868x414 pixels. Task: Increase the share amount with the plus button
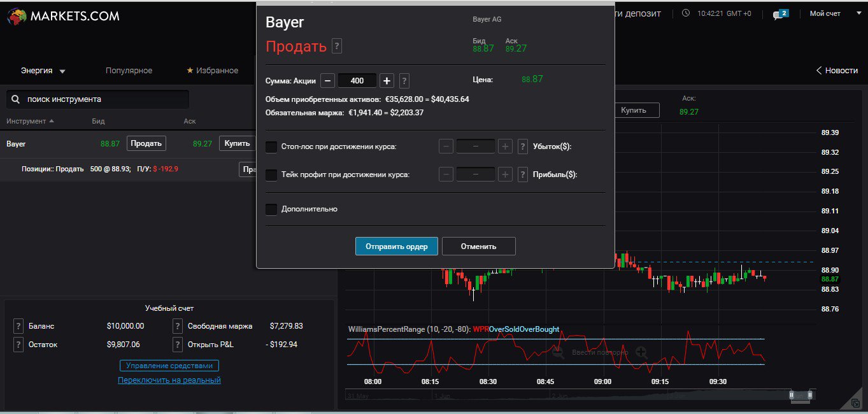[x=387, y=81]
